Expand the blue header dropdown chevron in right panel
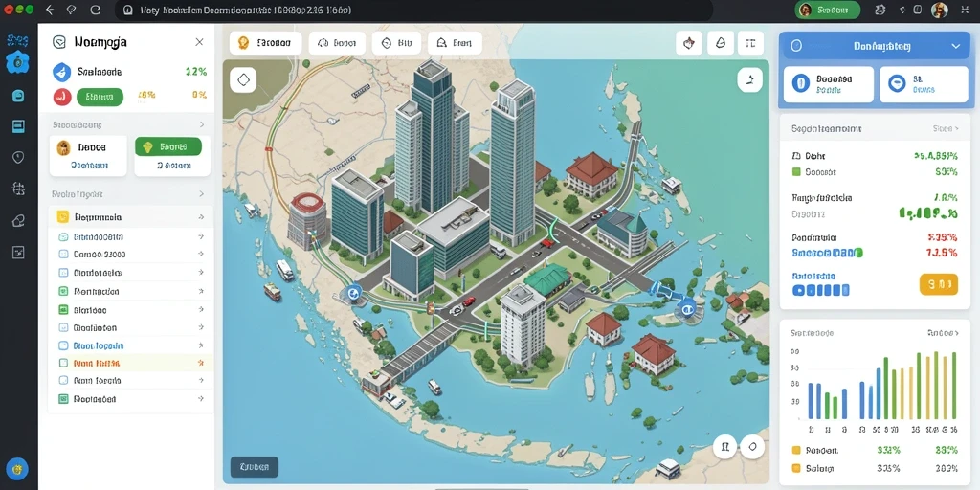This screenshot has width=980, height=490. pos(955,46)
